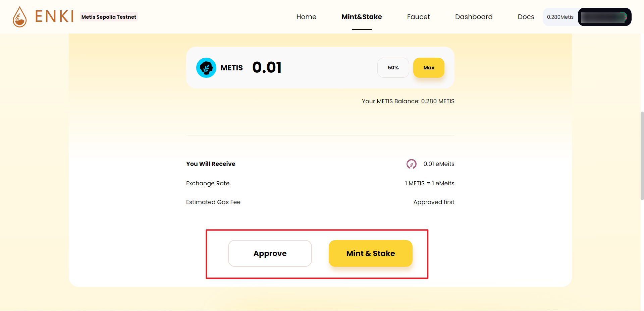Open the Dashboard page
The image size is (644, 311).
pos(474,17)
